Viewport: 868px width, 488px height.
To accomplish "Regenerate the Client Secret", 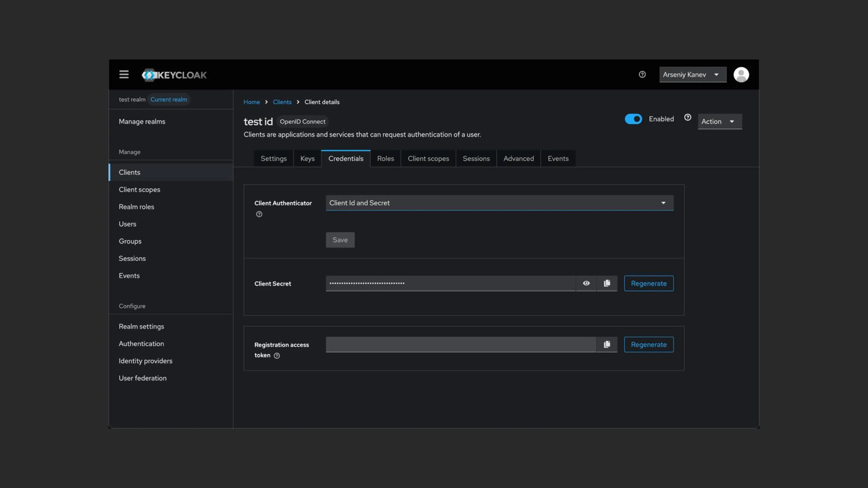I will (648, 283).
